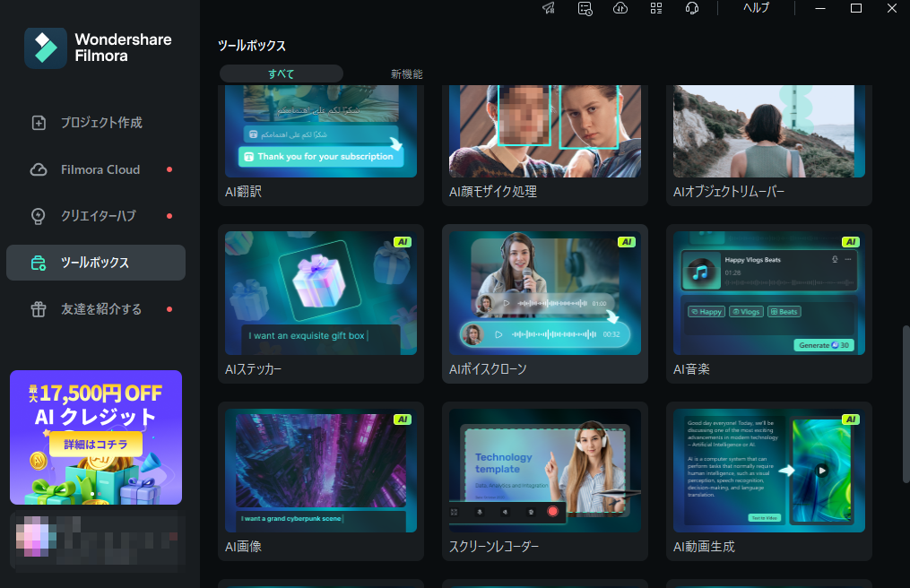Viewport: 910px width, 588px height.
Task: Click the toolbox vertical scrollbar
Action: 906,404
